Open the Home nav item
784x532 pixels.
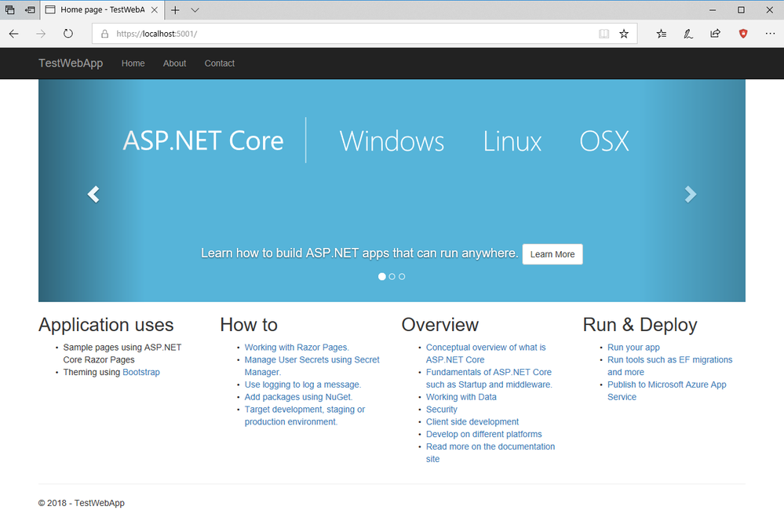coord(133,64)
